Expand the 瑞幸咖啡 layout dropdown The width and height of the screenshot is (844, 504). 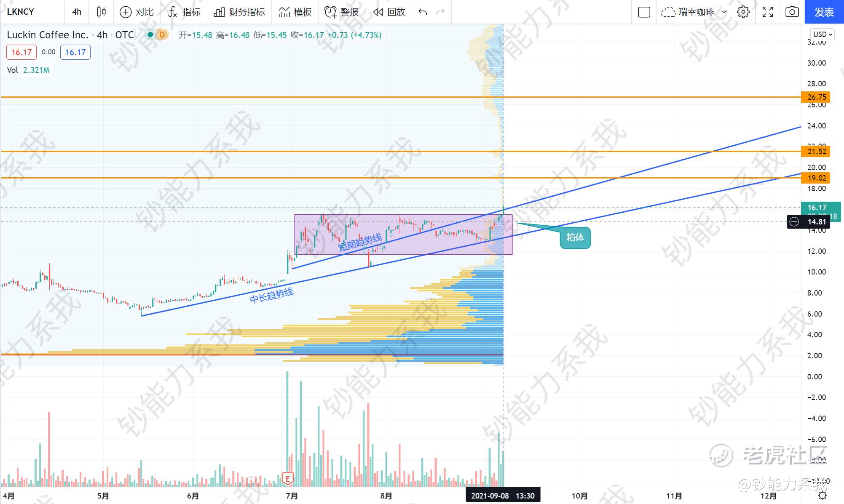tap(724, 12)
